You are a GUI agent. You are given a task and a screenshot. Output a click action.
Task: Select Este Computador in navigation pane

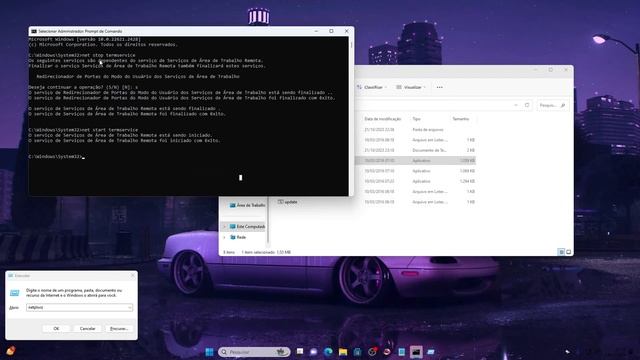tap(247, 227)
